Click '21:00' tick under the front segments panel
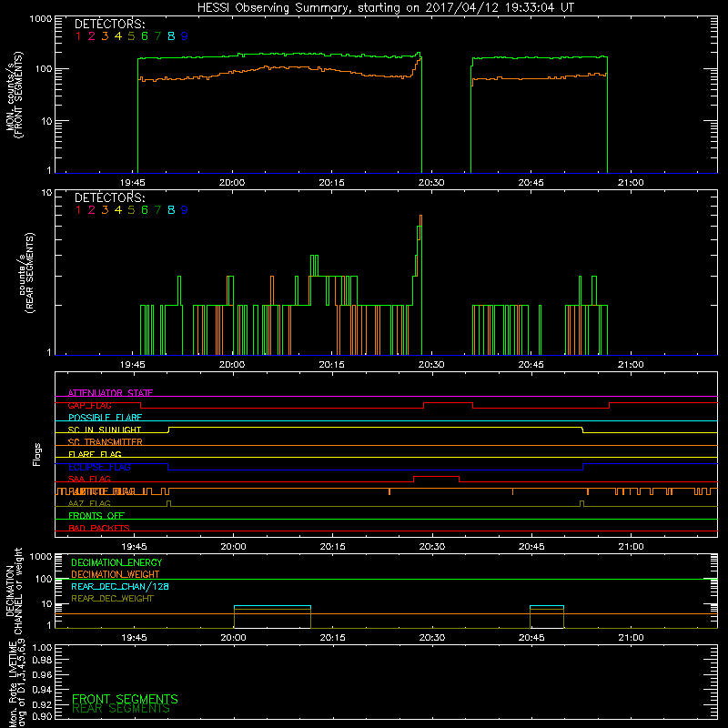Screen dimensions: 728x728 [631, 183]
